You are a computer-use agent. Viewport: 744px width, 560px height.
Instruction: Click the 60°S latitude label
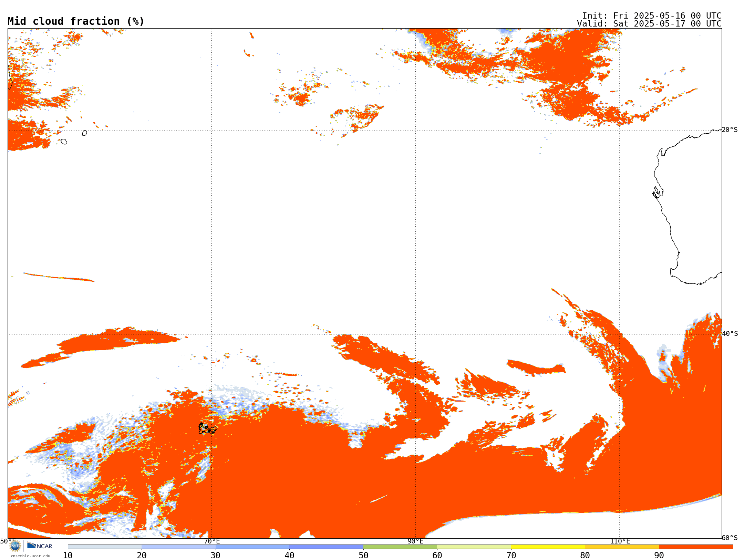pos(730,538)
